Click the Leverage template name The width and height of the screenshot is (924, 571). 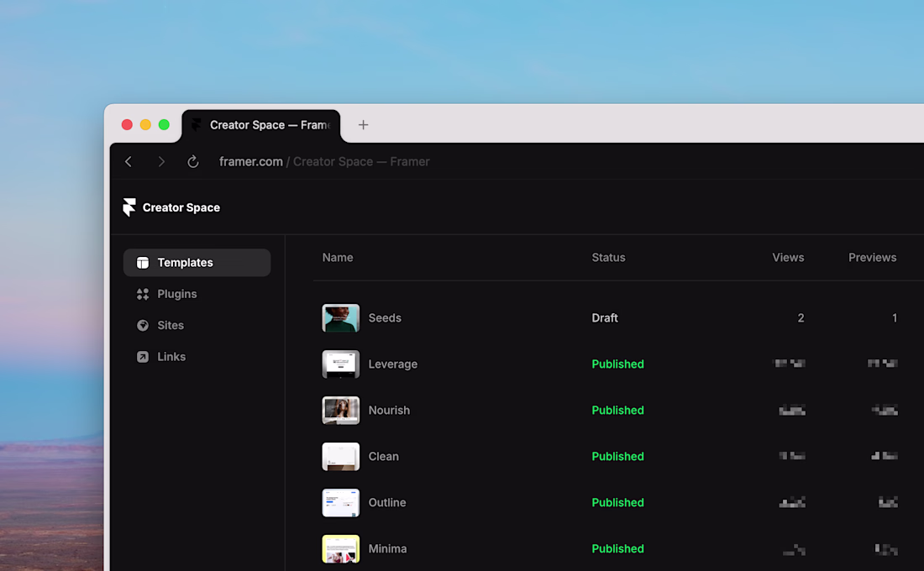392,364
